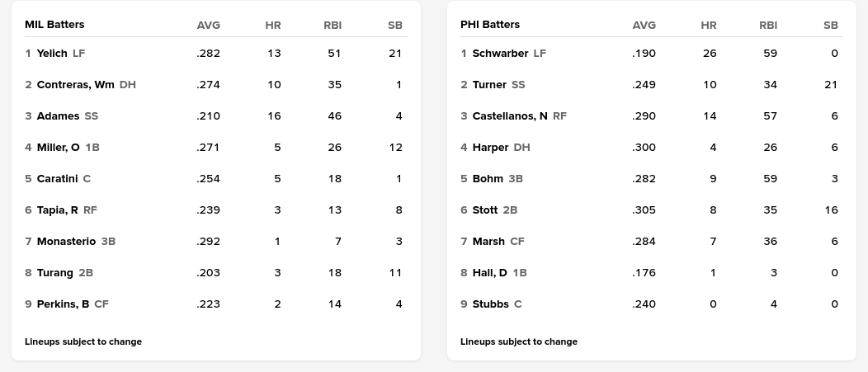Viewport: 868px width, 372px height.
Task: Select Monasterio player link
Action: (66, 242)
